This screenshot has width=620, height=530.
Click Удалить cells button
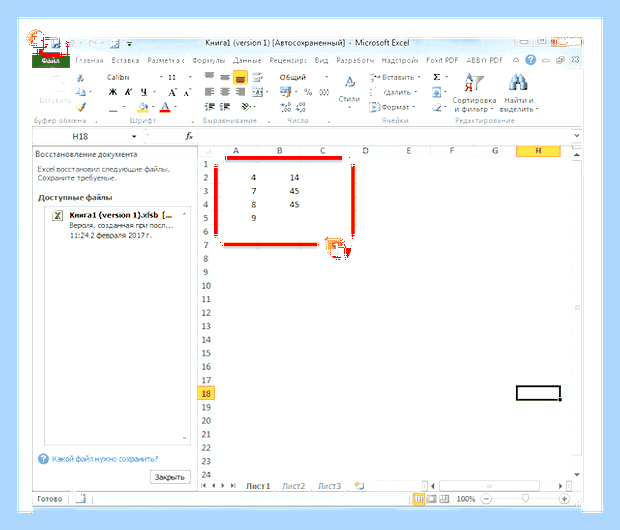pyautogui.click(x=393, y=92)
